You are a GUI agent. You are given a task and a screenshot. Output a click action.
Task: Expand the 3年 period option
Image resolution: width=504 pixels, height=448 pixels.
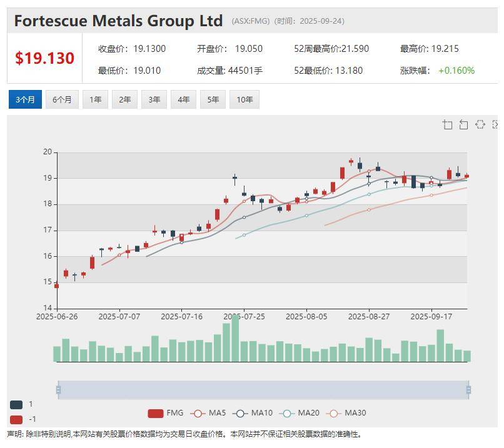pyautogui.click(x=153, y=99)
